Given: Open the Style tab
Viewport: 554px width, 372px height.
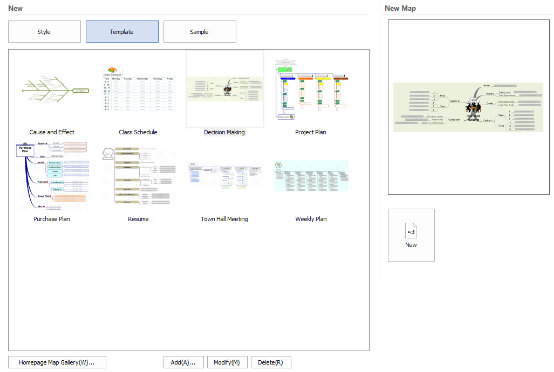Looking at the screenshot, I should coord(45,31).
